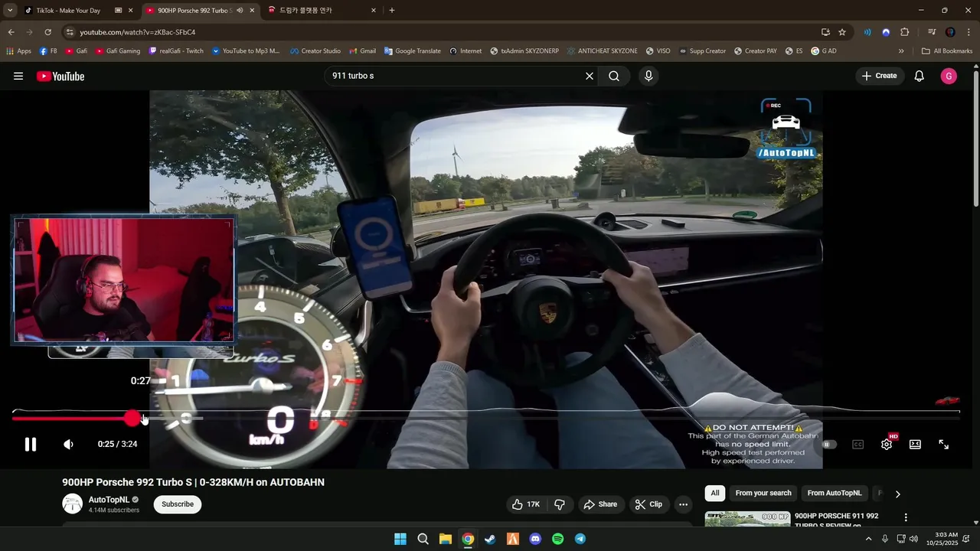
Task: Toggle closed captions in player
Action: pos(857,445)
